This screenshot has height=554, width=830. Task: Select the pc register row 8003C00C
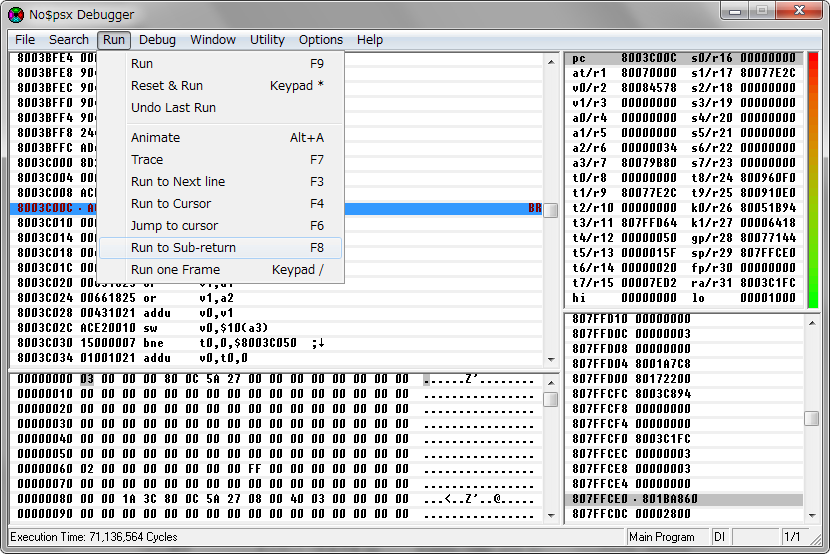[683, 58]
